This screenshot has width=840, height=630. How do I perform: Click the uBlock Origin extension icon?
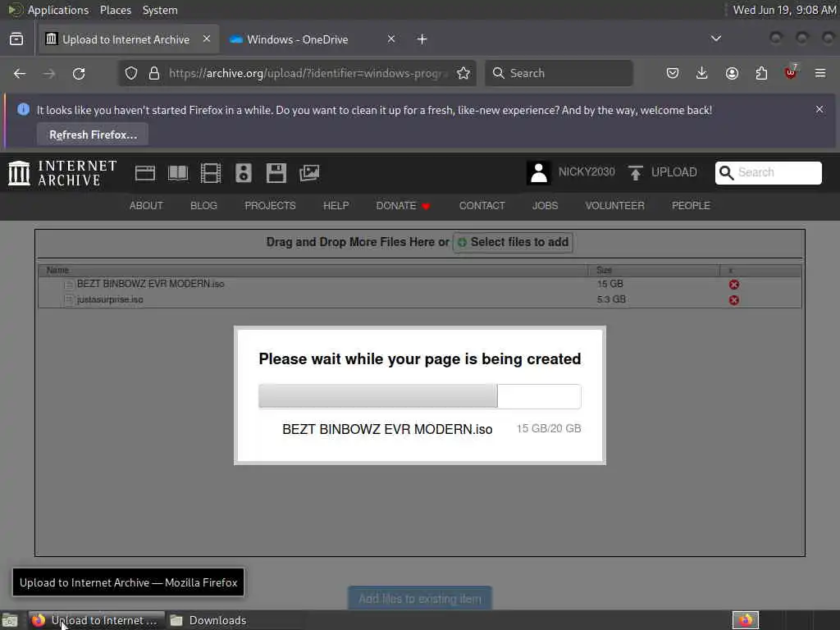[x=791, y=72]
